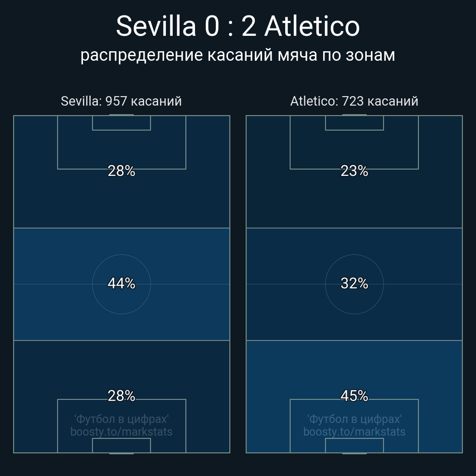Click the match title Sevilla 0 : 2 Atletico
476x476 pixels.
coord(238,26)
